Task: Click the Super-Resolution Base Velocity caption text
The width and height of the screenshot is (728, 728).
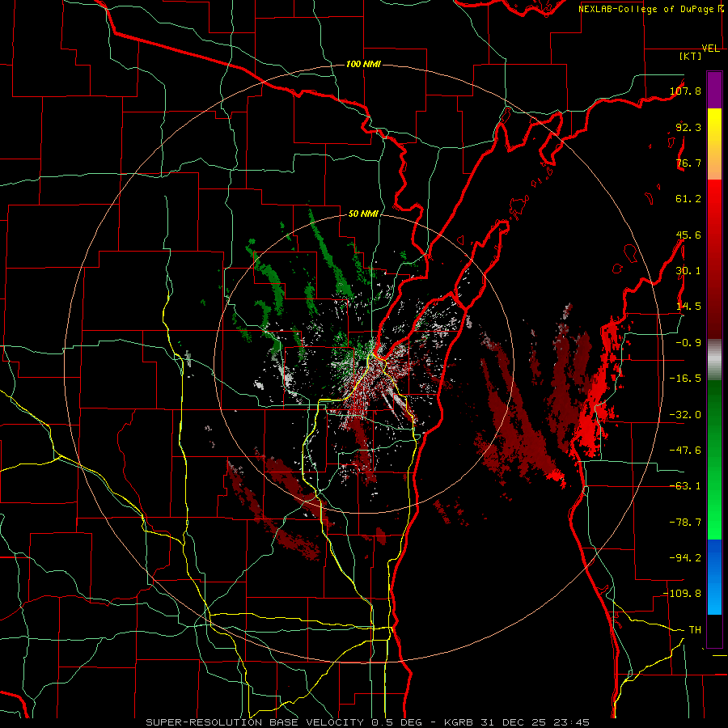Action: click(x=284, y=722)
